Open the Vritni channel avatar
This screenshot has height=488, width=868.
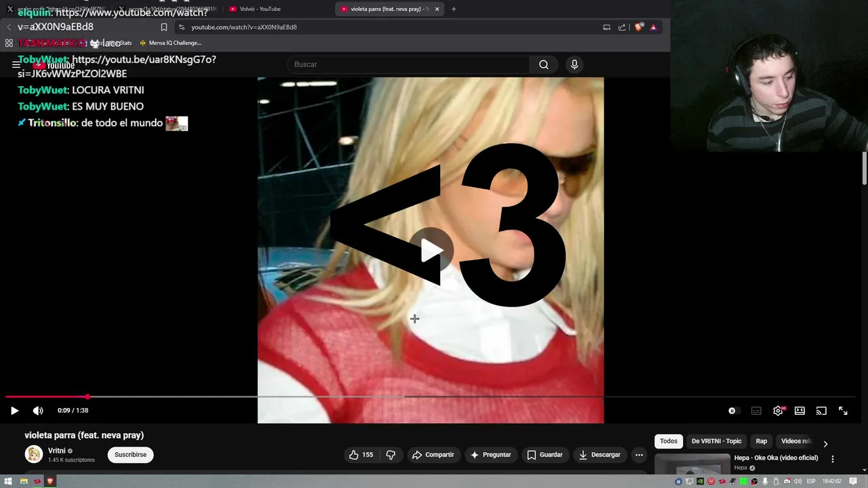pyautogui.click(x=33, y=454)
